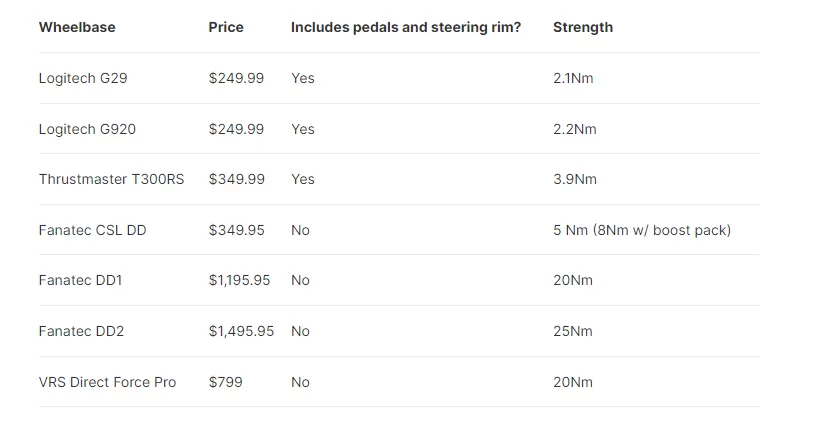Click the VRS Direct Force Pro name
This screenshot has height=436, width=840.
108,382
